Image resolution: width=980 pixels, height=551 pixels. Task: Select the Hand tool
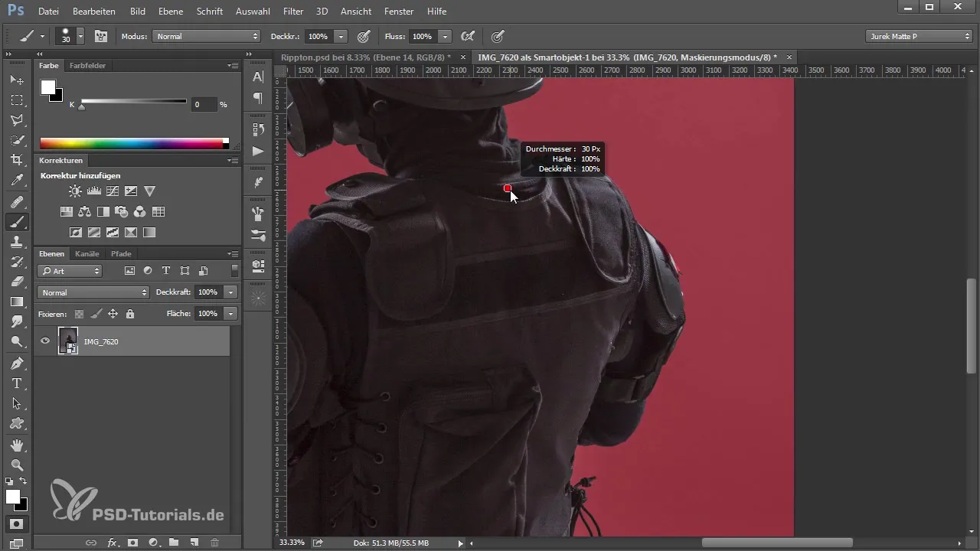coord(17,445)
